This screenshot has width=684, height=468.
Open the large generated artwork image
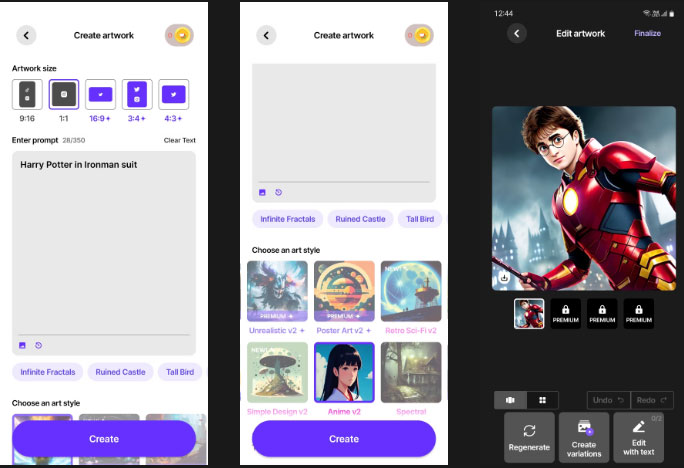tap(584, 198)
